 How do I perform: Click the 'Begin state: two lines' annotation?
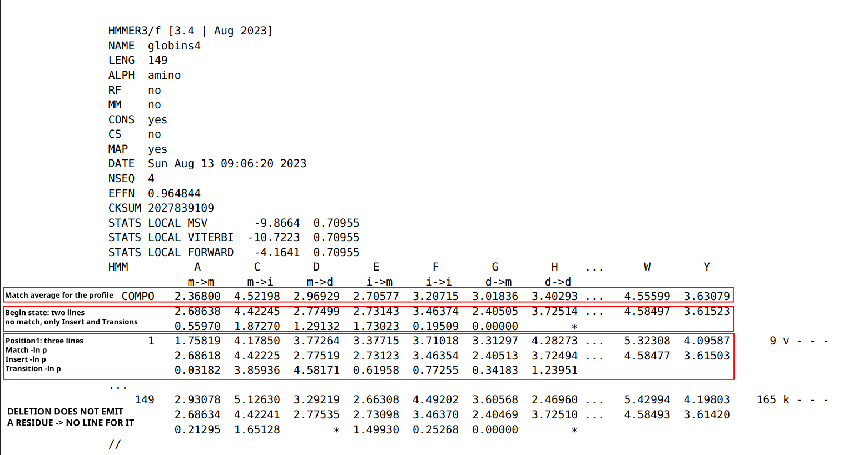[44, 313]
